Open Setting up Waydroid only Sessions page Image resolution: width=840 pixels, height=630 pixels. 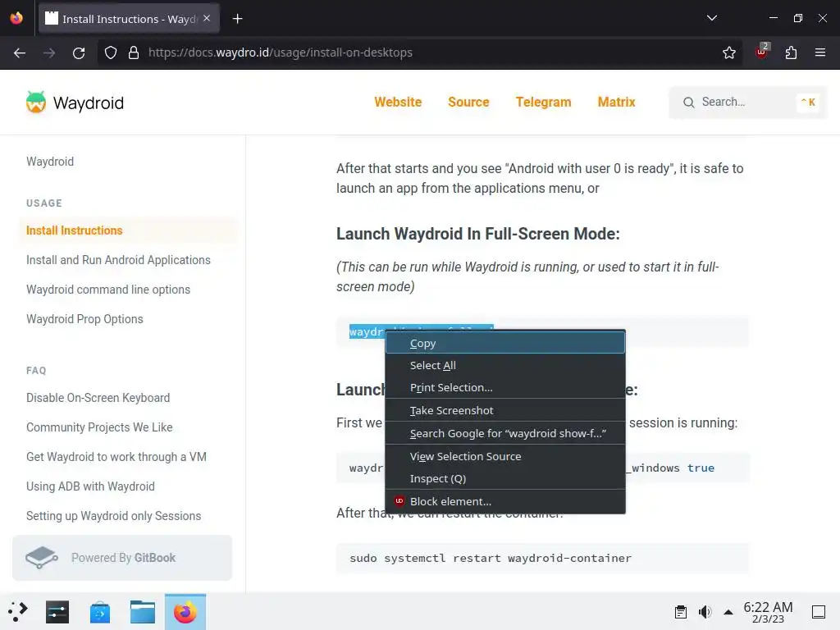click(x=113, y=515)
